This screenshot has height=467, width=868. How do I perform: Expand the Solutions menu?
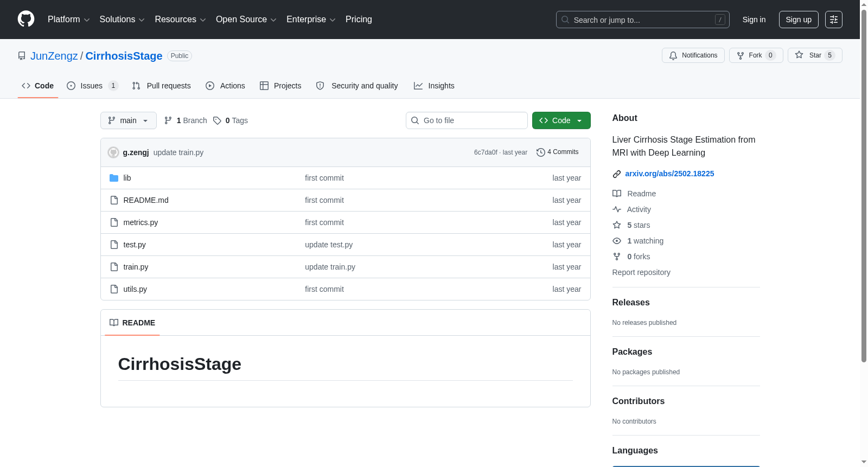coord(122,20)
